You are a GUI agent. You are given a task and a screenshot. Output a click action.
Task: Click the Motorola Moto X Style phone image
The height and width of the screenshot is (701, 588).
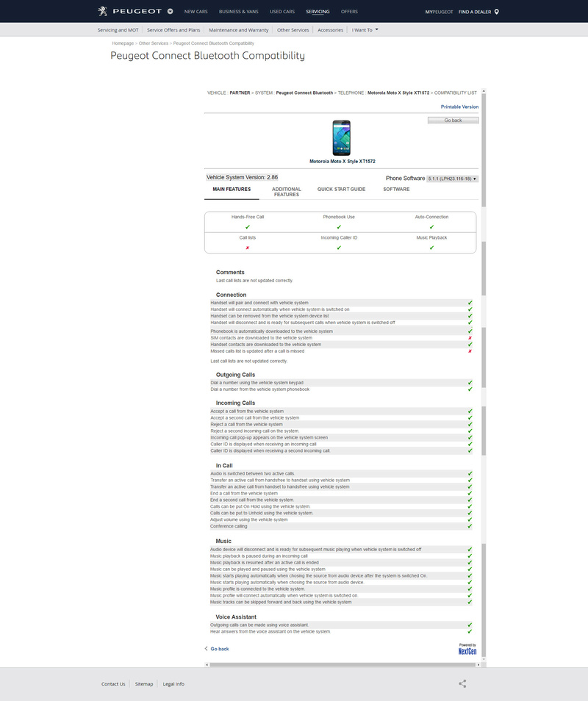[342, 137]
